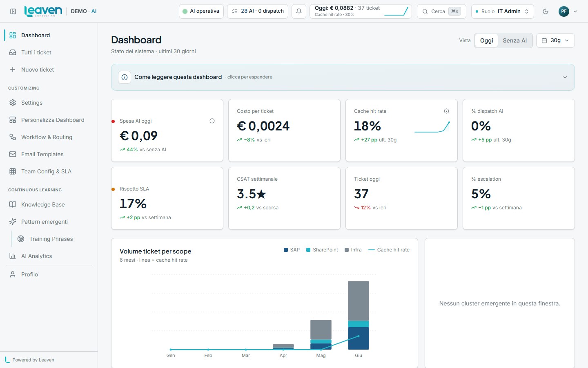Open Email Templates page
588x368 pixels.
pyautogui.click(x=49, y=154)
